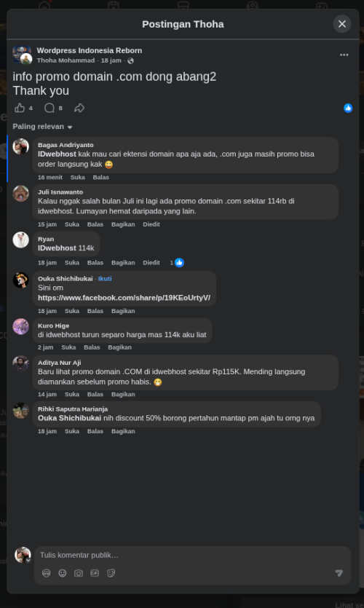The width and height of the screenshot is (364, 608).
Task: Share the post using arrow icon
Action: [x=79, y=108]
